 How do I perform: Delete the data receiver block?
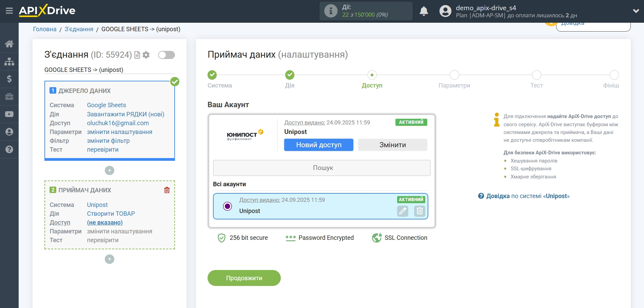click(x=167, y=190)
